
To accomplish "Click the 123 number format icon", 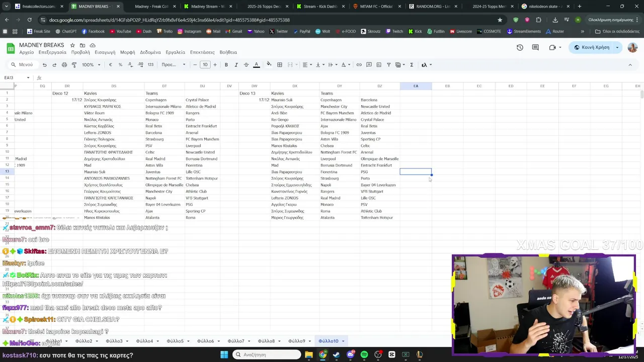I will [150, 65].
